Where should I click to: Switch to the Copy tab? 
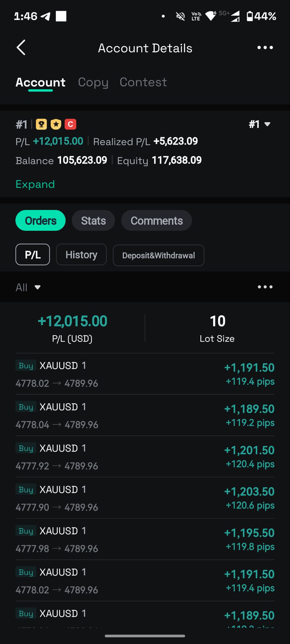tap(93, 82)
